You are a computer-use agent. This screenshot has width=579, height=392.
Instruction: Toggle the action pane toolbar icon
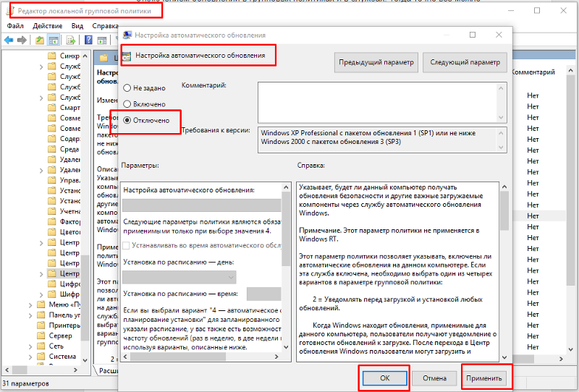click(102, 40)
